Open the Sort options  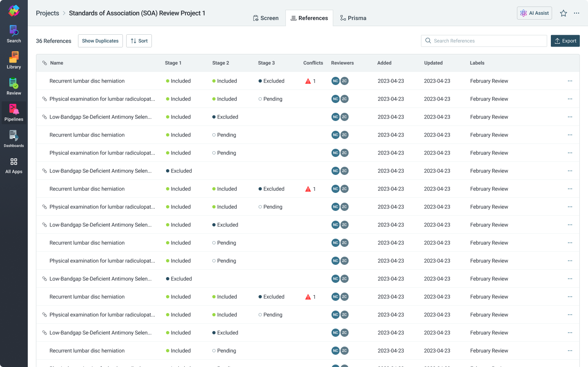[139, 41]
